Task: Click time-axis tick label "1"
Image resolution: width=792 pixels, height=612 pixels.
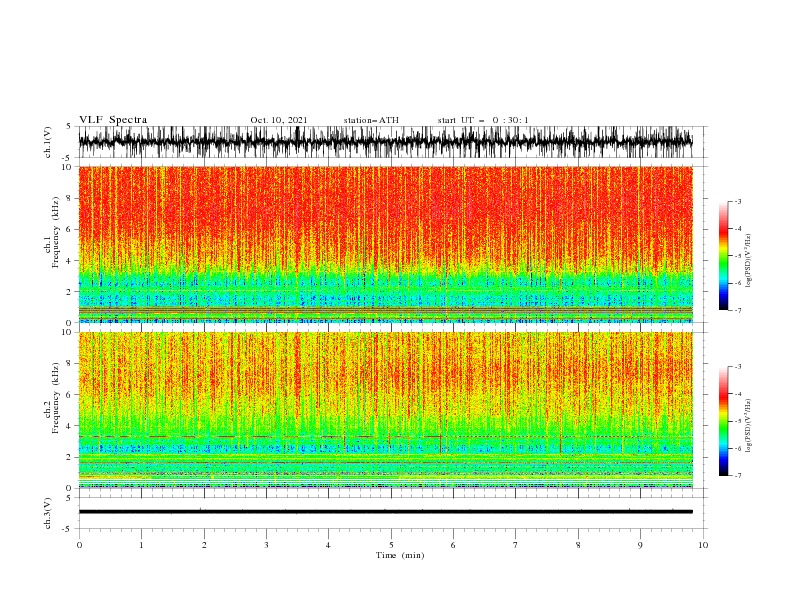Action: coord(141,545)
